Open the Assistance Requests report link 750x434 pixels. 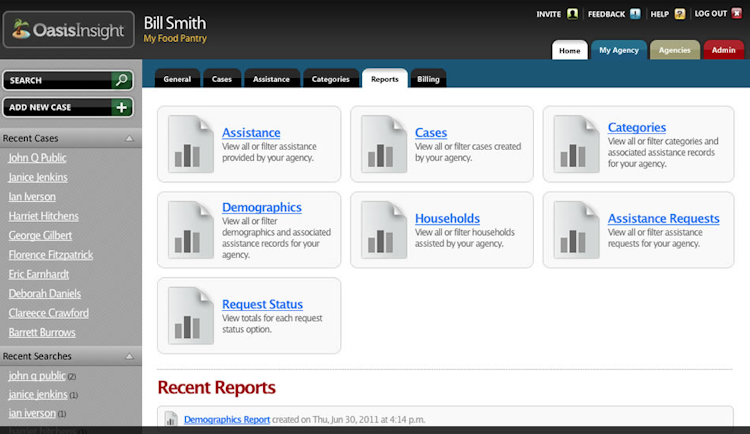(663, 218)
